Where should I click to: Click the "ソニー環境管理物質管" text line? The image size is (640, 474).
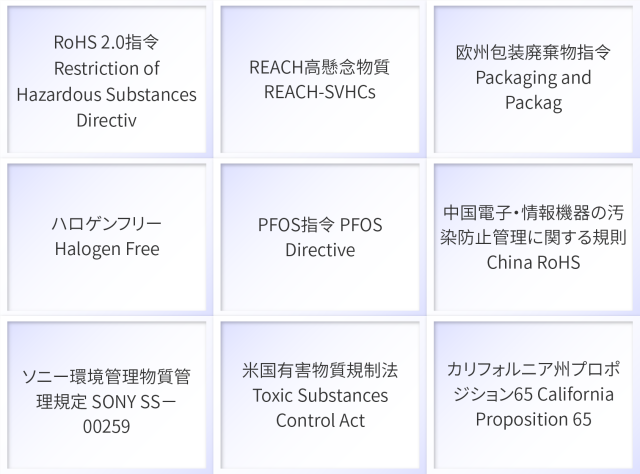(107, 378)
